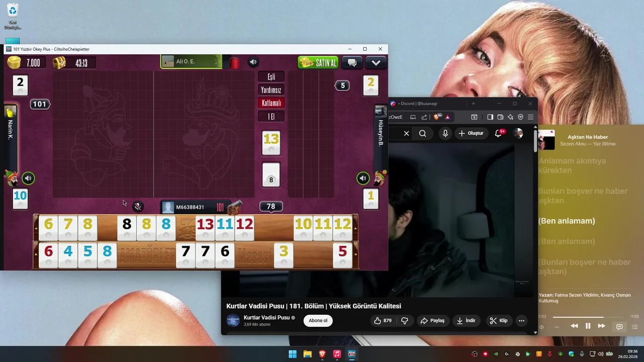Select the red 5 tile on bottom rack

pos(343,254)
